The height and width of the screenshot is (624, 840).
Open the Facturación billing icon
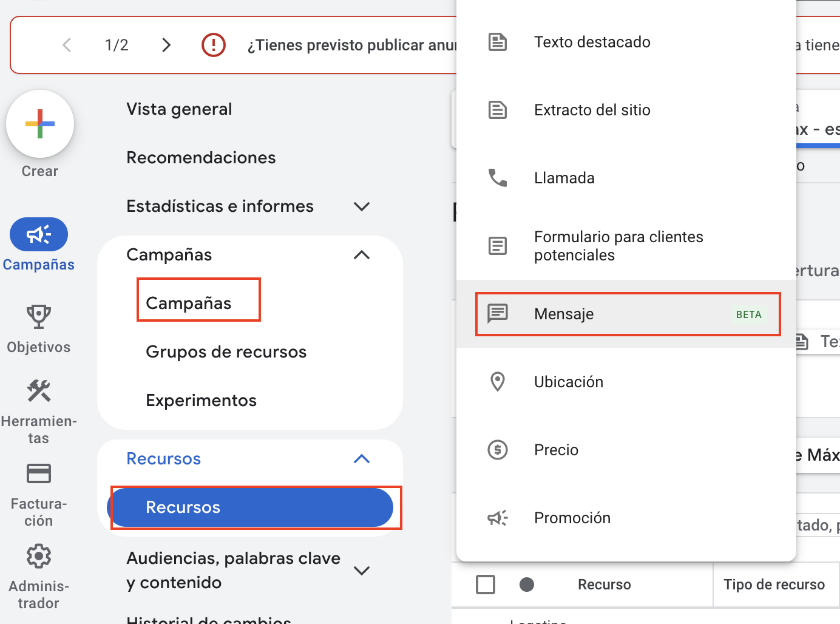38,473
